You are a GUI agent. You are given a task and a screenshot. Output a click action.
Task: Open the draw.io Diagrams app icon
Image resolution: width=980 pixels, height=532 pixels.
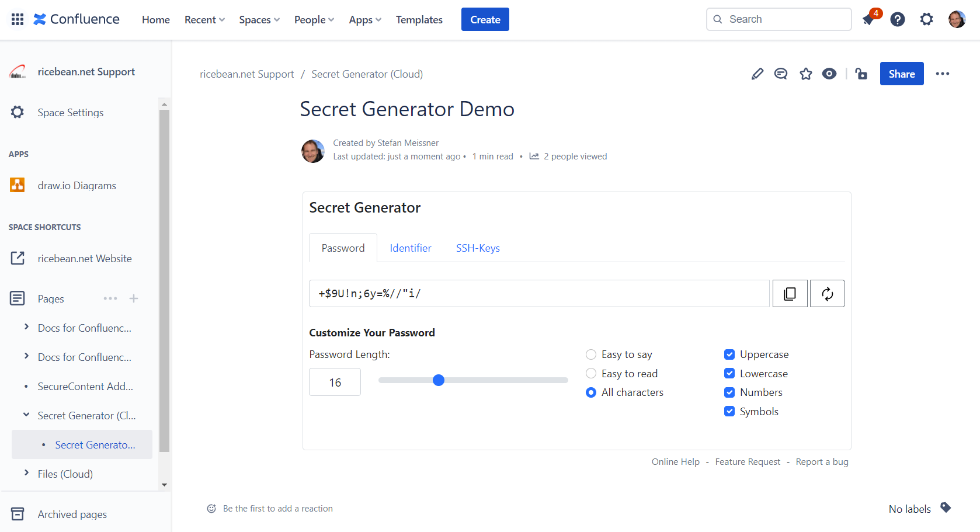point(18,185)
